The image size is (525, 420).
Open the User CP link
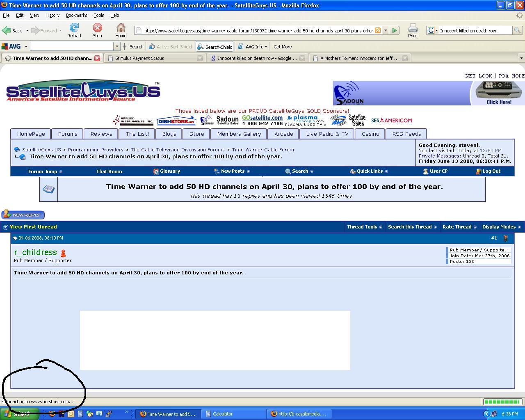coord(435,171)
